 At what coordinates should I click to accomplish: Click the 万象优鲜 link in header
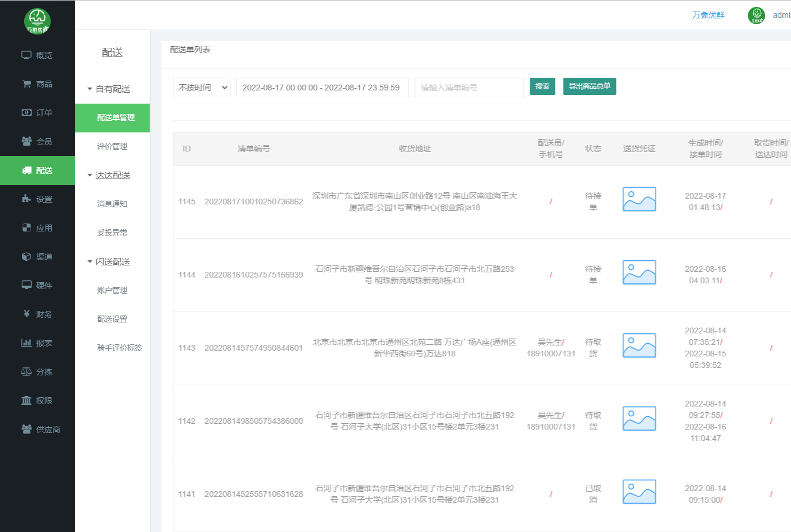(x=708, y=16)
